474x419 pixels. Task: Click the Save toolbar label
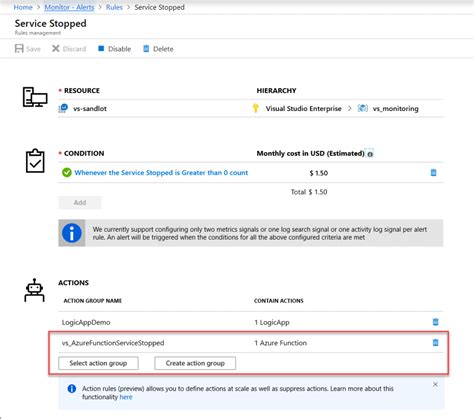coord(33,49)
